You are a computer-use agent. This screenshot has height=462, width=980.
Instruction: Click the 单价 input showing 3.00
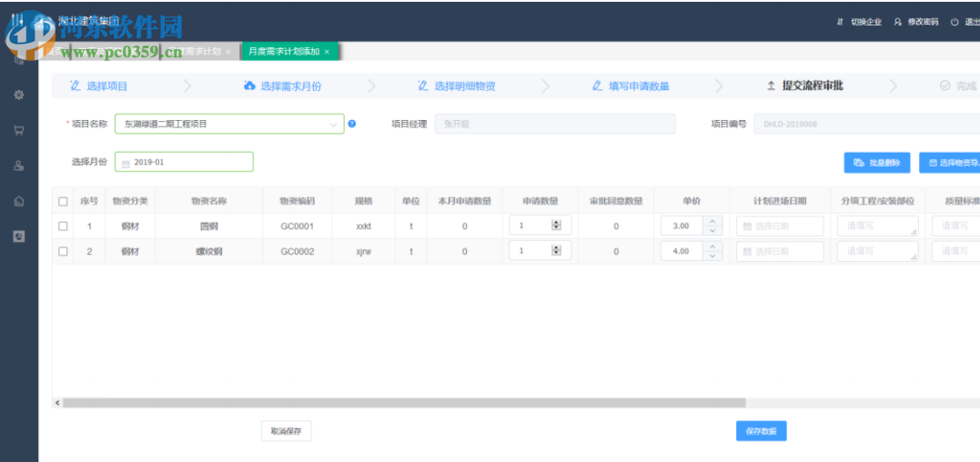tap(682, 226)
